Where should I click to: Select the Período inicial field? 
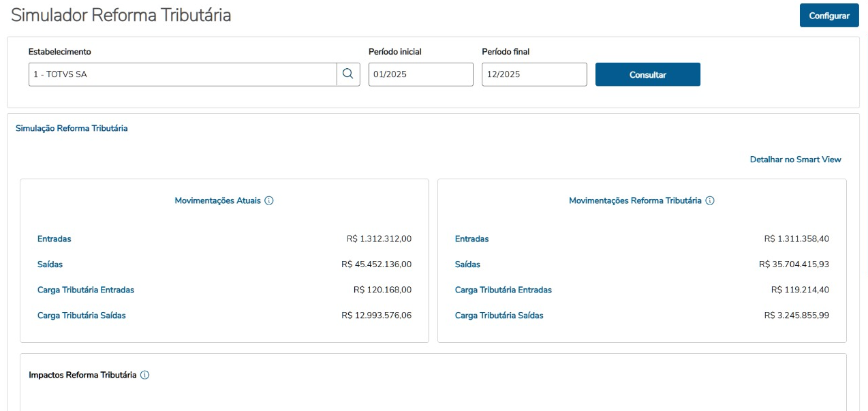421,74
